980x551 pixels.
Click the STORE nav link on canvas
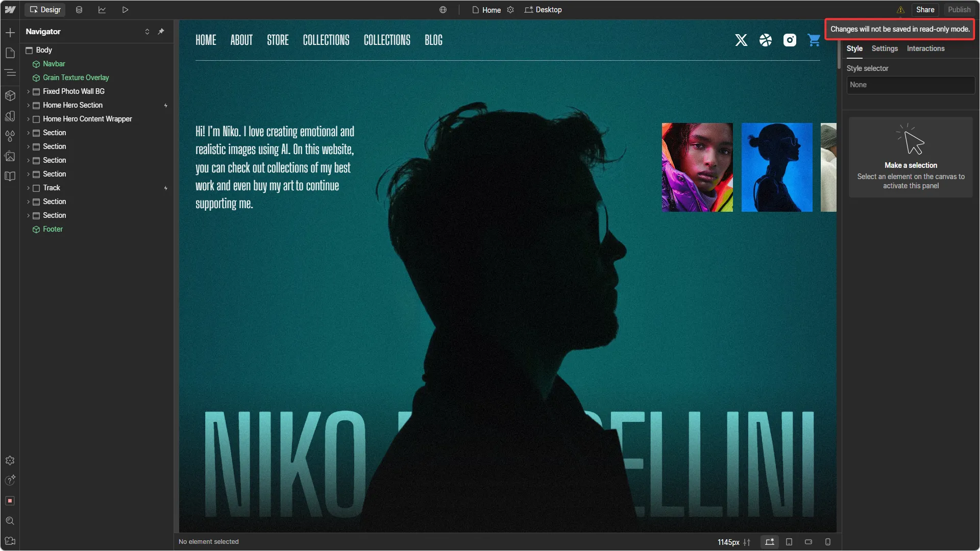278,40
